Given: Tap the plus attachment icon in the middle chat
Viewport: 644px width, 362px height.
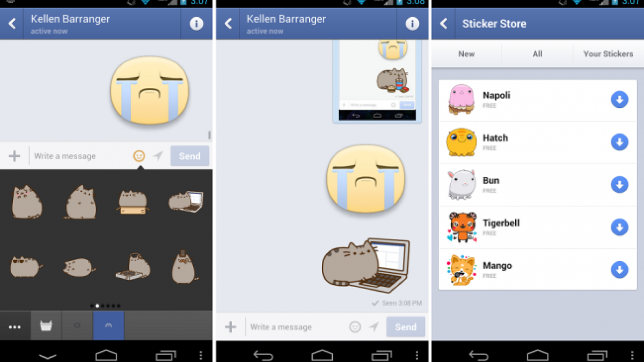Looking at the screenshot, I should pos(230,327).
